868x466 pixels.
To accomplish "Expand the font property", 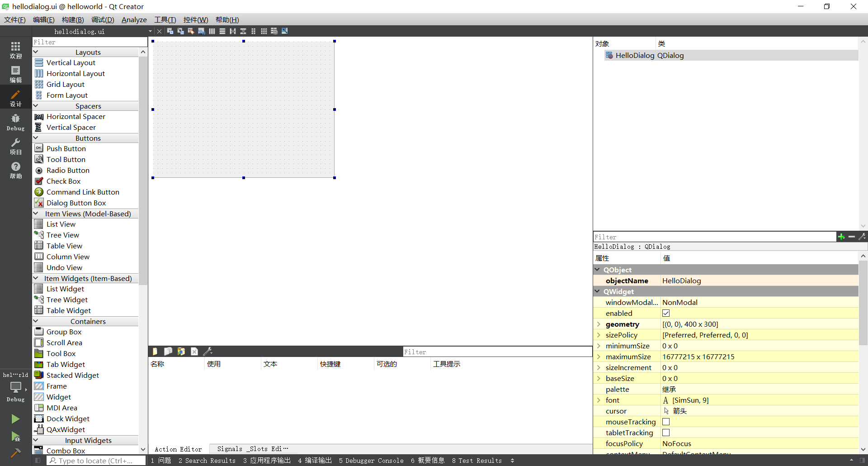I will [x=599, y=400].
